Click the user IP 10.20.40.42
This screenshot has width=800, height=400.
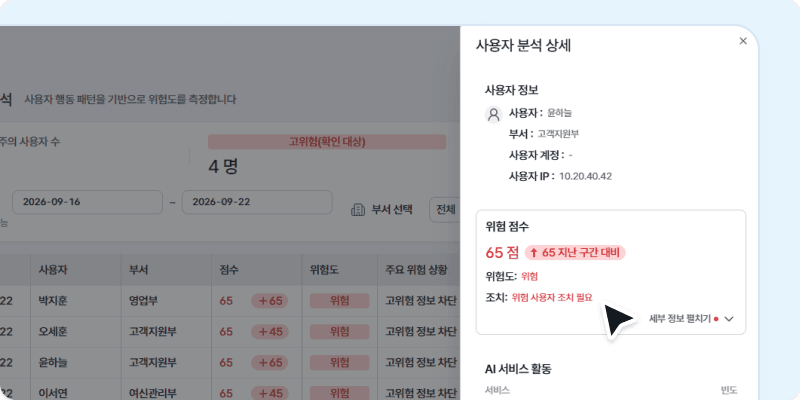coord(585,177)
